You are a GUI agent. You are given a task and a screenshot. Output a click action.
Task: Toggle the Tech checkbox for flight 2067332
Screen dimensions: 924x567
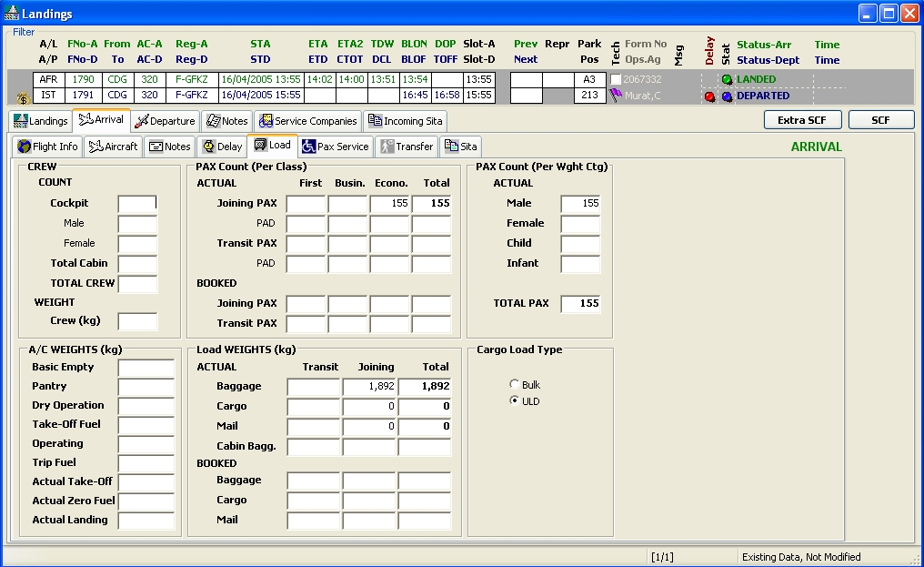615,79
